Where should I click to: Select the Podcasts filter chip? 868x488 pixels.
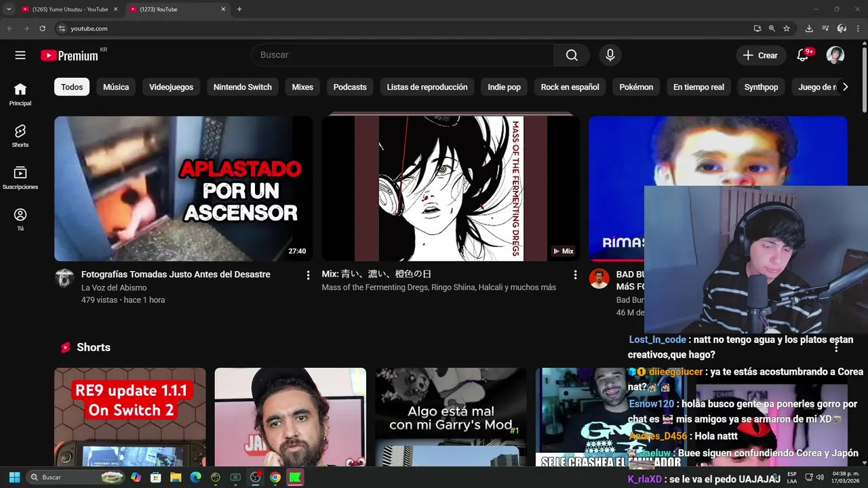point(350,87)
